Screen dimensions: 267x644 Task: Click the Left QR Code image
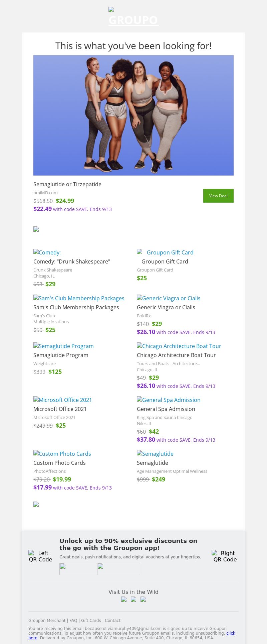[40, 556]
